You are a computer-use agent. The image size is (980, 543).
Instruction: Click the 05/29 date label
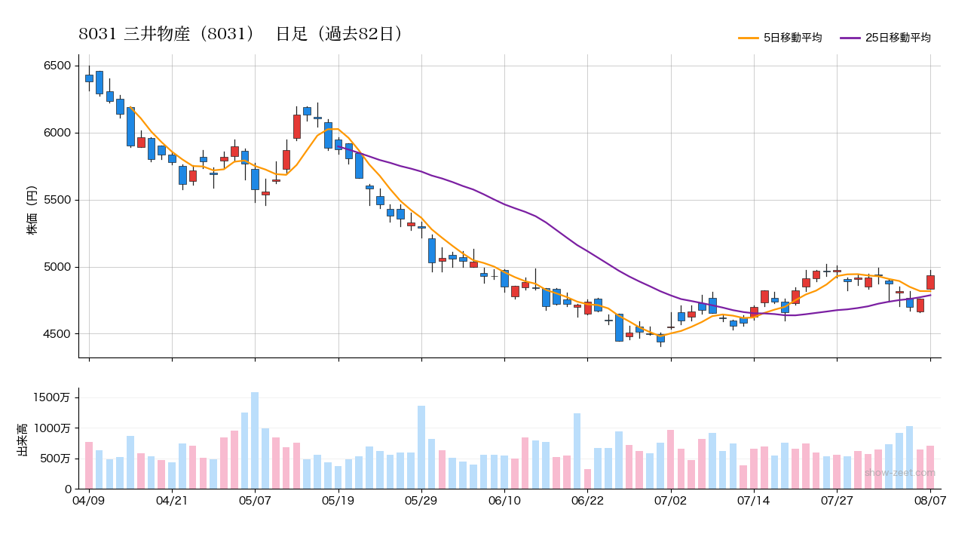[421, 500]
